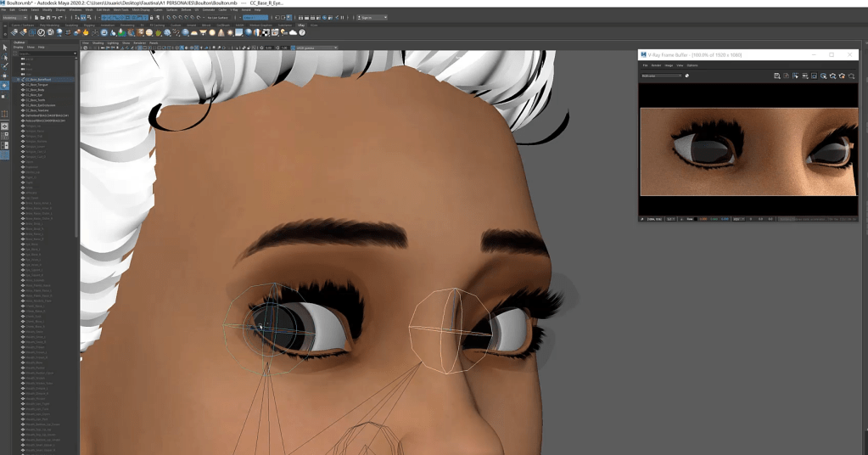
Task: Open the Sign in dropdown
Action: [x=372, y=18]
